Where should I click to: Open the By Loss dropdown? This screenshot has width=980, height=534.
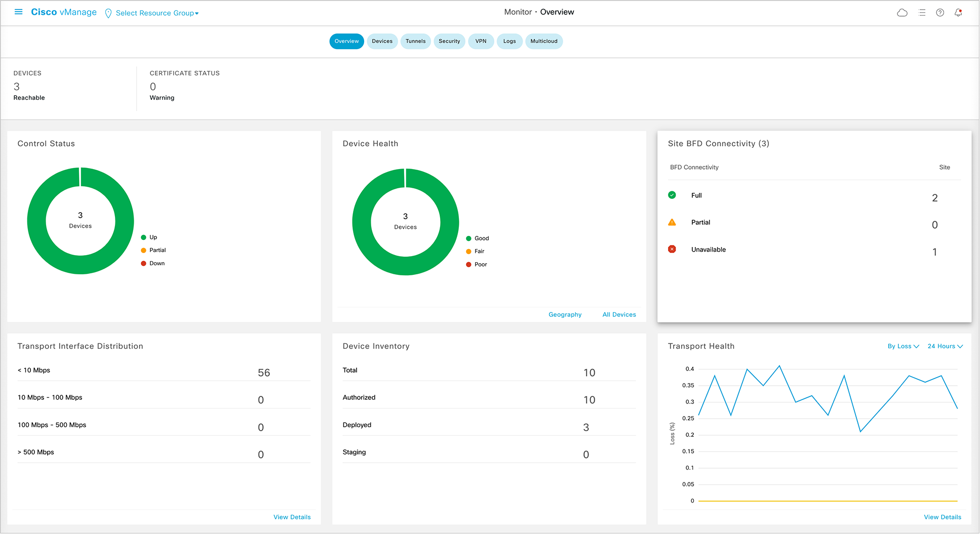coord(903,346)
